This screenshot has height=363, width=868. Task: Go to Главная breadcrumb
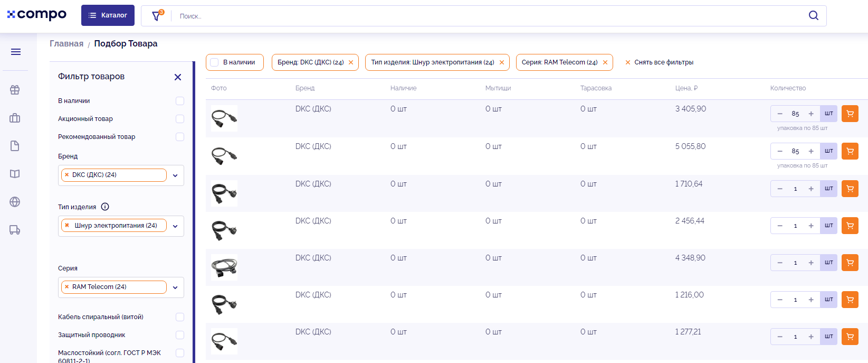tap(66, 44)
